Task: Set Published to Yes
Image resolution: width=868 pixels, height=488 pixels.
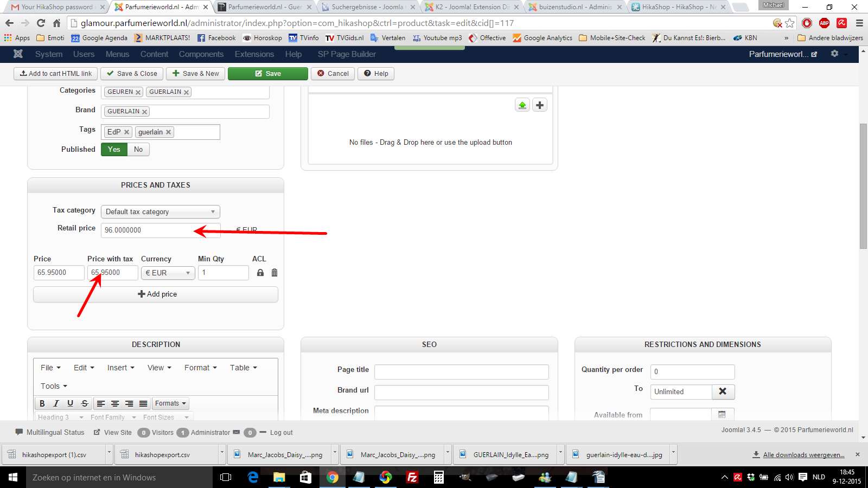Action: (114, 150)
